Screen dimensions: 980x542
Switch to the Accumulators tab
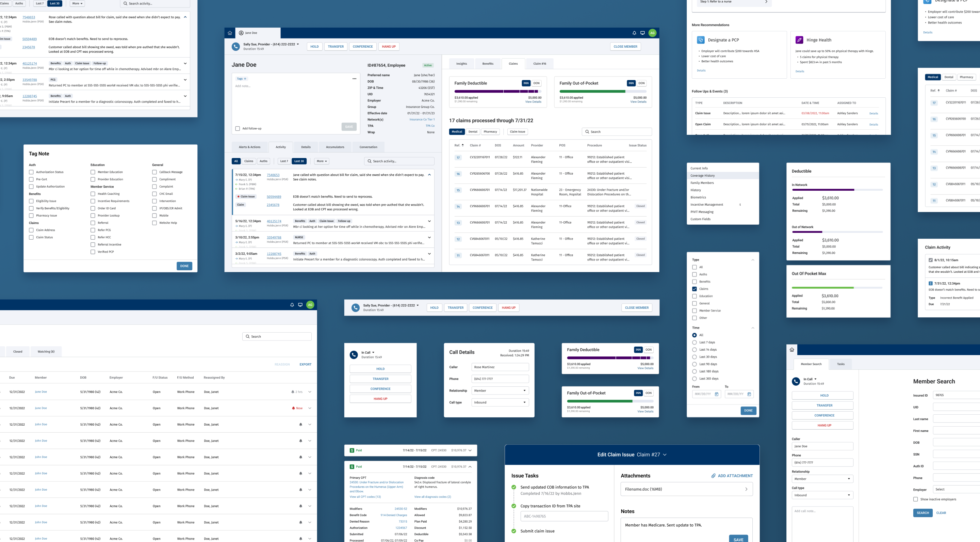tap(335, 147)
